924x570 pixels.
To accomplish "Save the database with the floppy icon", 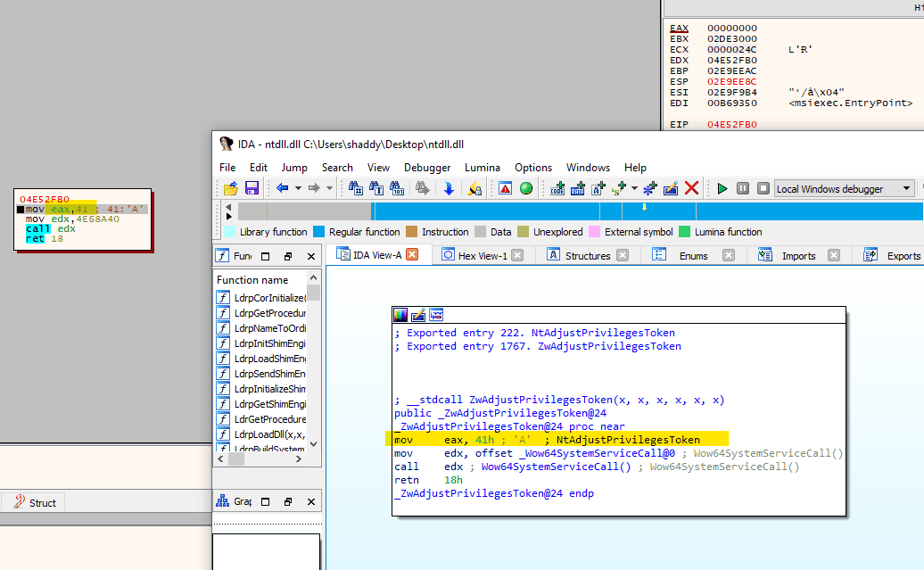I will point(252,188).
